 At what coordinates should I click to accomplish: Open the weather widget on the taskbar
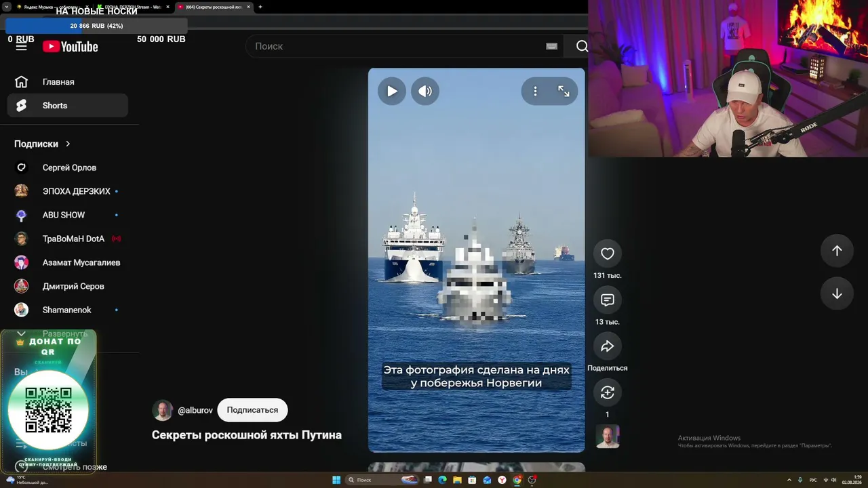(x=27, y=480)
